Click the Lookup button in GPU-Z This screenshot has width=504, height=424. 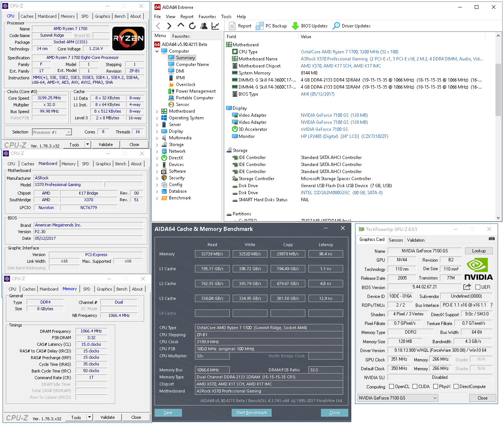tap(479, 251)
